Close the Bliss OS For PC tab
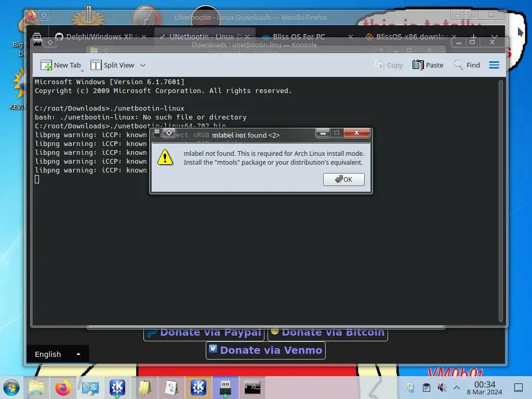 (351, 37)
